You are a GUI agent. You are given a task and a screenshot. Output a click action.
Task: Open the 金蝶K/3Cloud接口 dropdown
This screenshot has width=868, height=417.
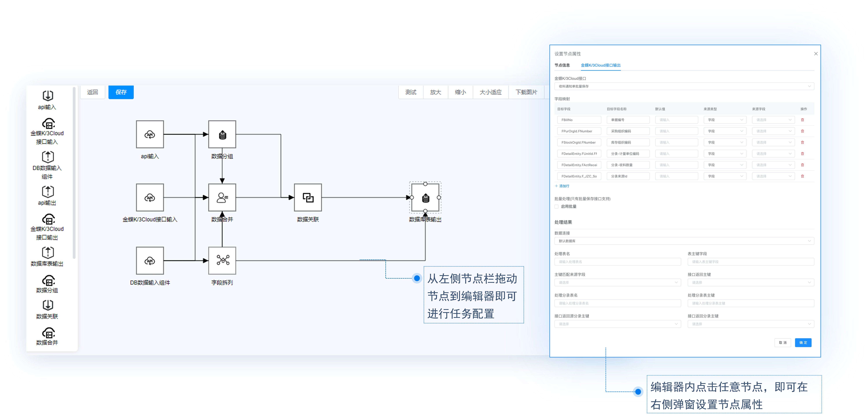tap(684, 86)
